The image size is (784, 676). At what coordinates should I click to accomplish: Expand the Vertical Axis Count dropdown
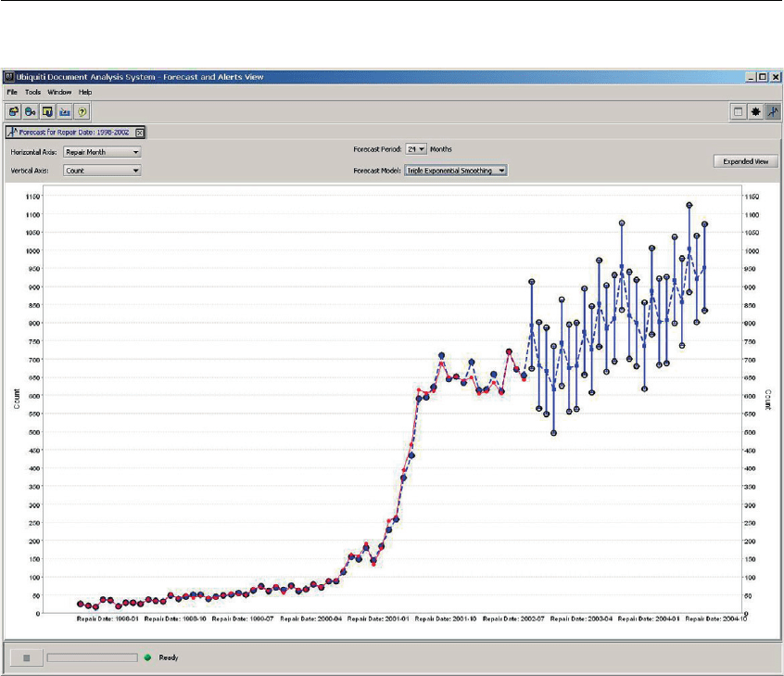[x=102, y=171]
